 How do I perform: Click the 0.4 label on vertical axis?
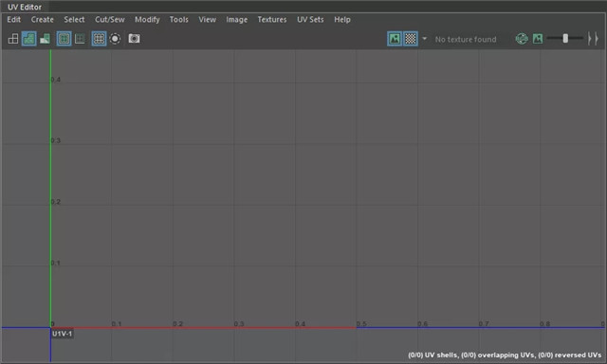pyautogui.click(x=56, y=80)
